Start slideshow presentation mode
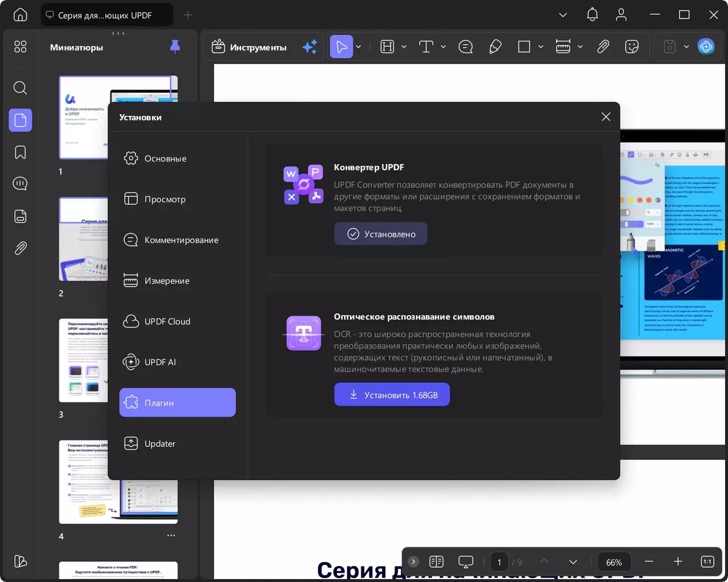The height and width of the screenshot is (582, 728). (466, 562)
